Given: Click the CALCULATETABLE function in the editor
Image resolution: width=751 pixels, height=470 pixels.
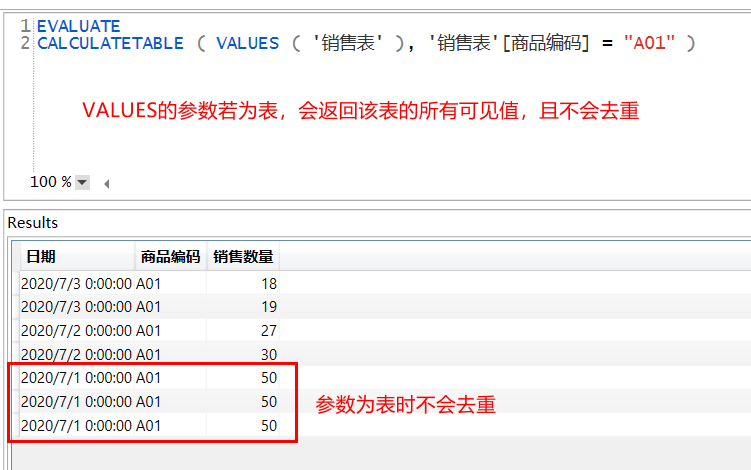Looking at the screenshot, I should point(110,44).
